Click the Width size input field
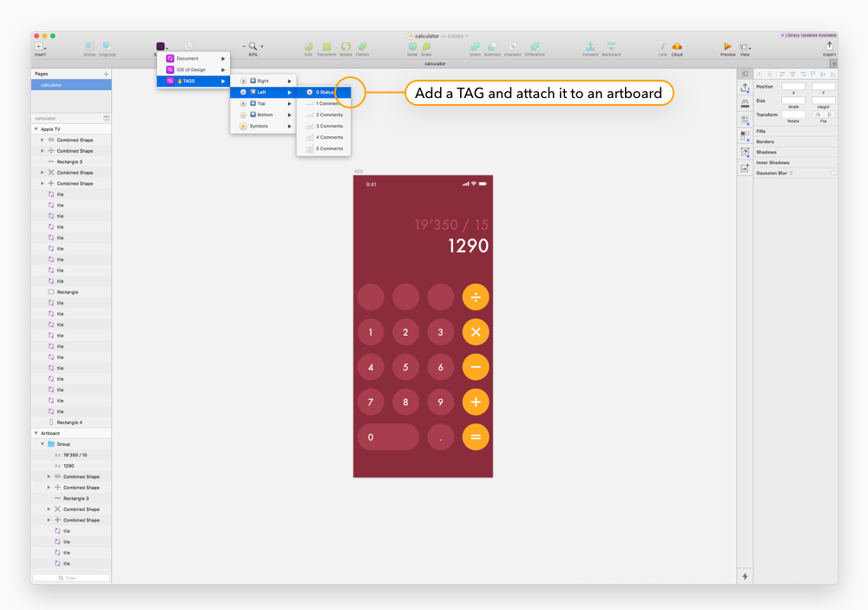Image resolution: width=868 pixels, height=610 pixels. pyautogui.click(x=793, y=101)
